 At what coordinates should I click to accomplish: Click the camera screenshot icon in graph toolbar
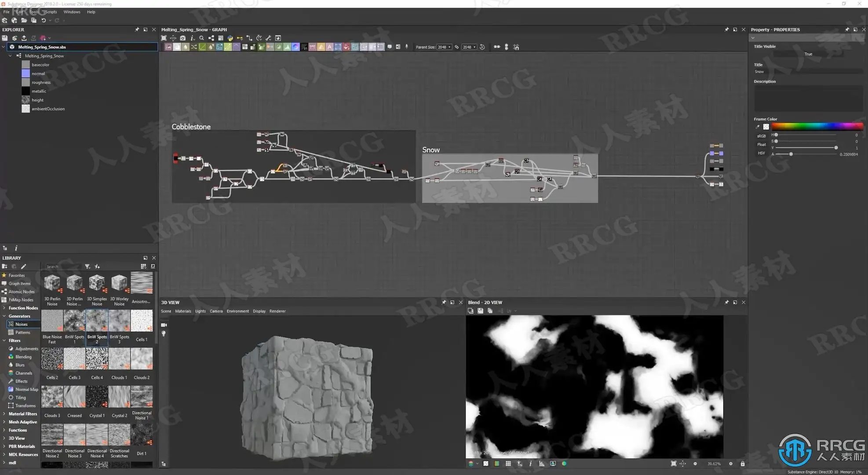pos(183,38)
